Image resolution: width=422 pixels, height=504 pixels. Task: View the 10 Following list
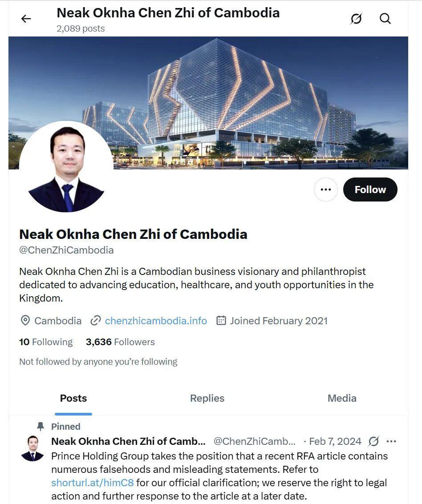point(46,342)
